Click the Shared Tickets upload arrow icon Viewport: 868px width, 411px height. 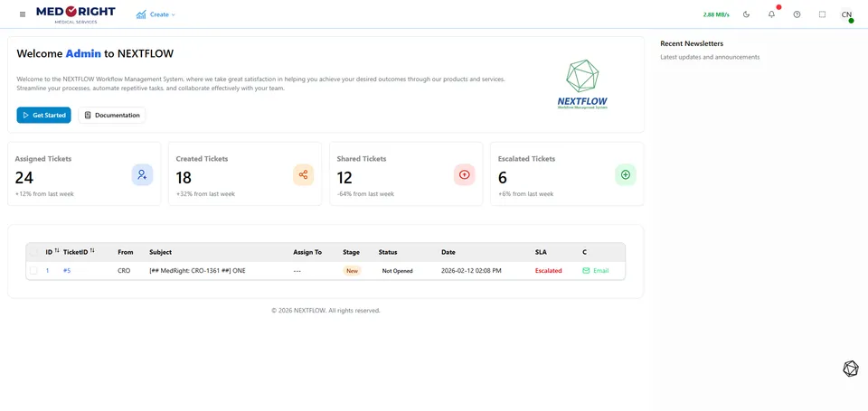click(465, 175)
